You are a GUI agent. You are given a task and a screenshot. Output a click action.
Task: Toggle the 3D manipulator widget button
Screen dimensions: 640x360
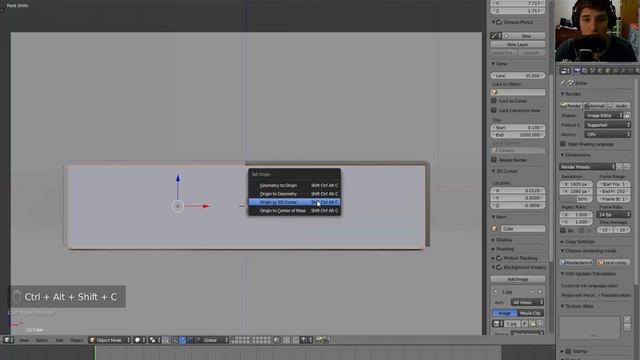point(174,340)
